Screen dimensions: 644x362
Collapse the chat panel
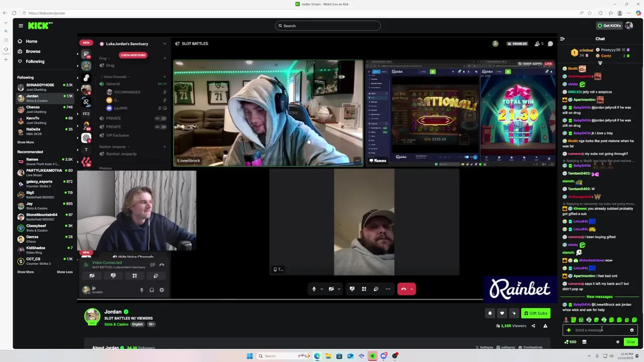(562, 39)
